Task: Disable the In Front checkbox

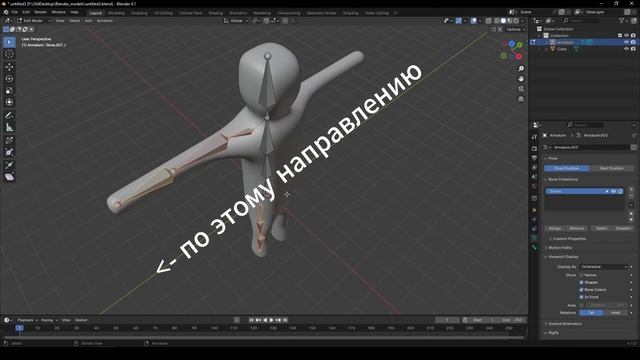Action: point(581,297)
